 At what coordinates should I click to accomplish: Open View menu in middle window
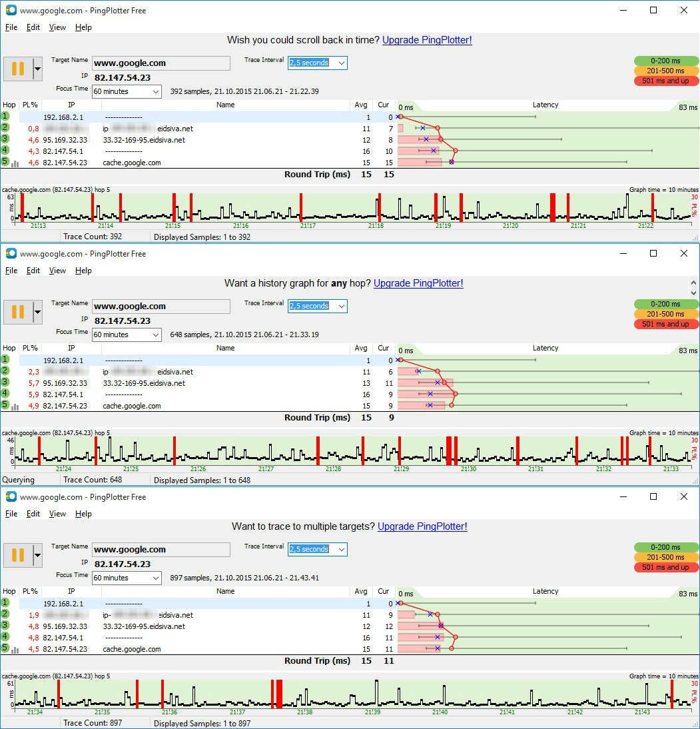[57, 271]
